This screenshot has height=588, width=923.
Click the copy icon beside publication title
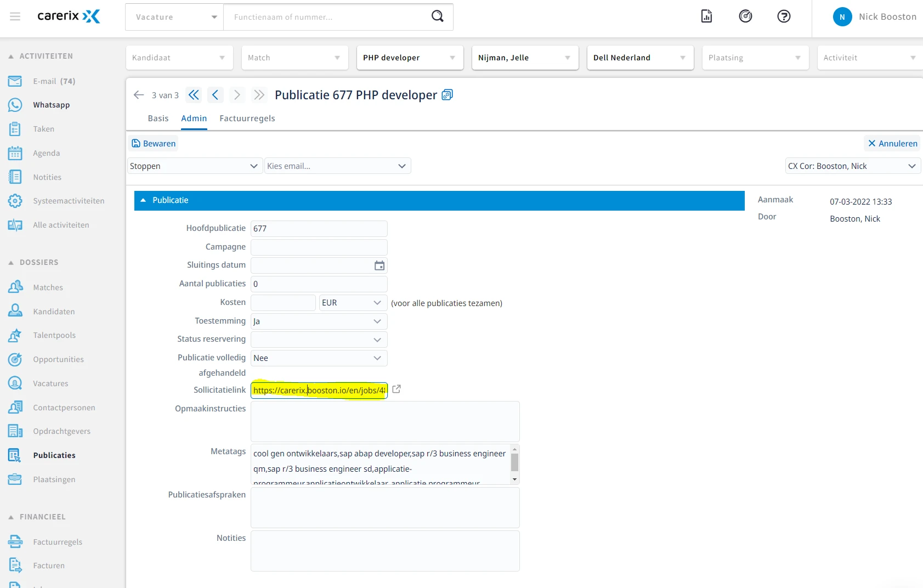pos(448,95)
